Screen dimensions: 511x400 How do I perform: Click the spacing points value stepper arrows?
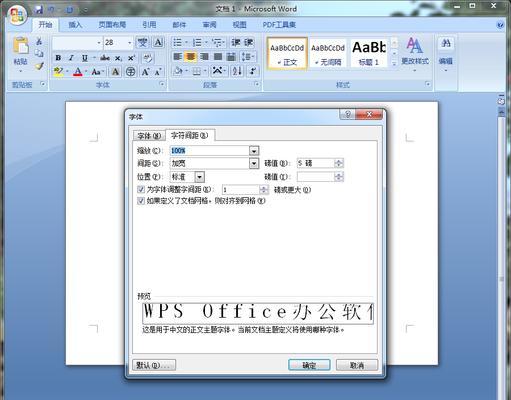[339, 163]
